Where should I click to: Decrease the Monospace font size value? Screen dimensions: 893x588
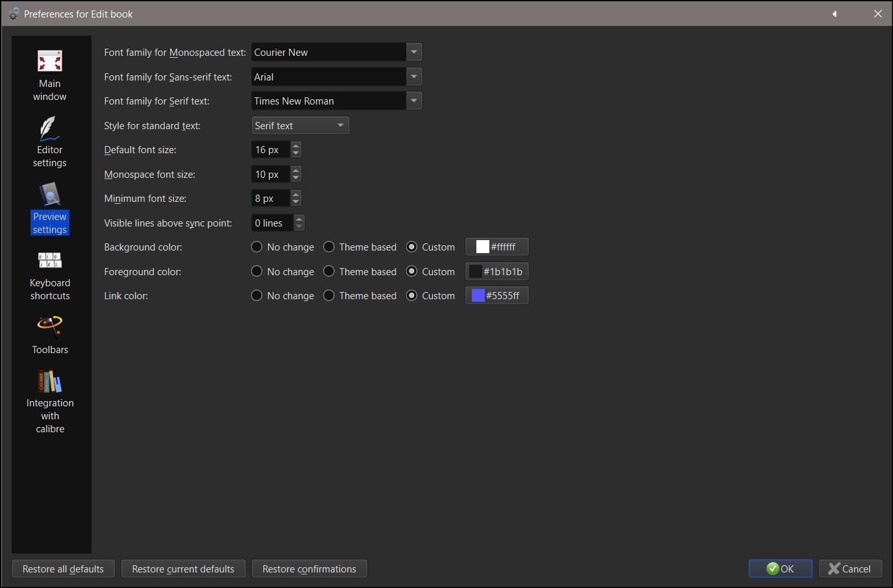296,178
